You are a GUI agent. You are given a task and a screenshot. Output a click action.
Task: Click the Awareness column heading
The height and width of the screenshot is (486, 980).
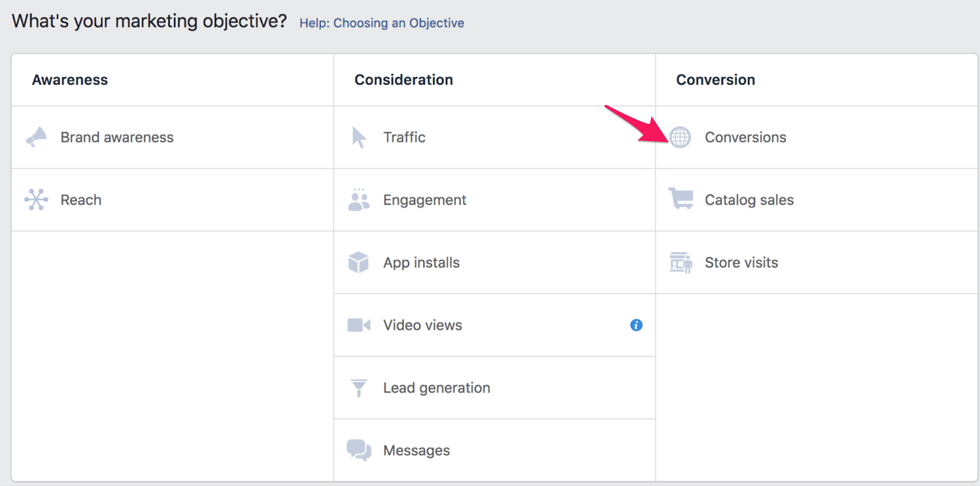pyautogui.click(x=70, y=80)
